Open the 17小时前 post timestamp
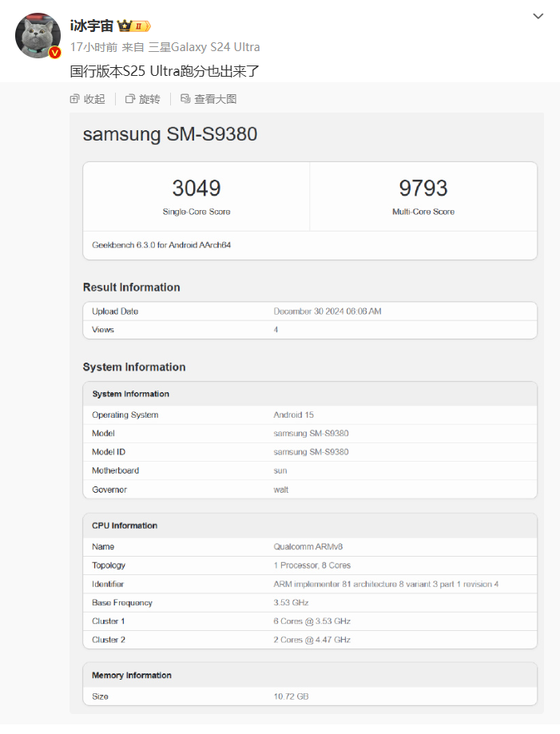Image resolution: width=560 pixels, height=734 pixels. coord(93,47)
